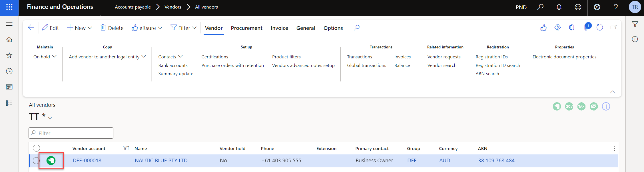This screenshot has width=644, height=172.
Task: Switch to the Options tab
Action: [333, 28]
